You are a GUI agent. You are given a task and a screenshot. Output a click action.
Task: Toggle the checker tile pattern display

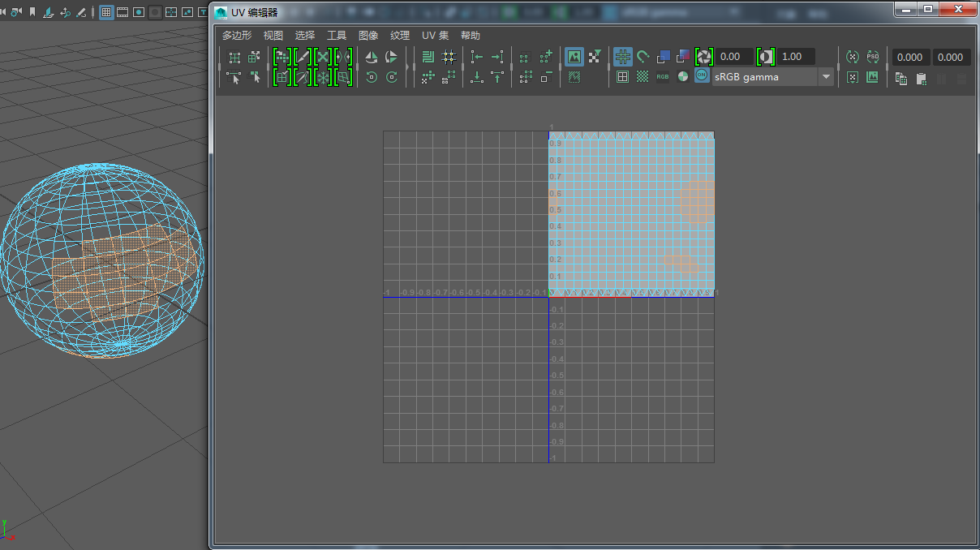point(643,77)
